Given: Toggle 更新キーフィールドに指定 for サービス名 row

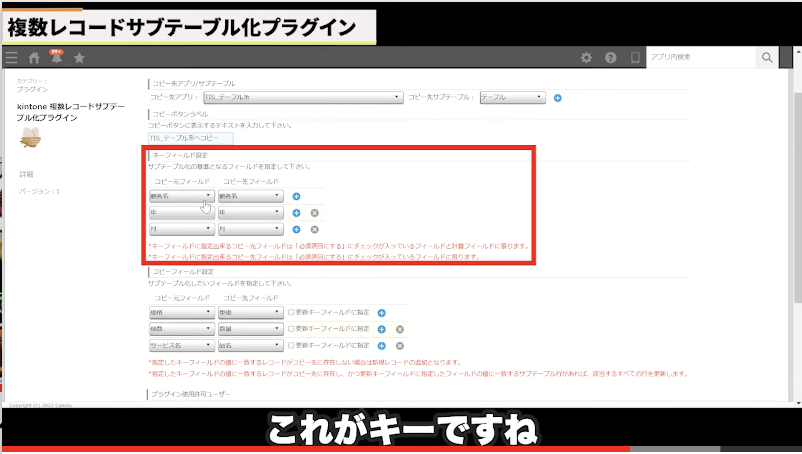Looking at the screenshot, I should click(x=292, y=344).
